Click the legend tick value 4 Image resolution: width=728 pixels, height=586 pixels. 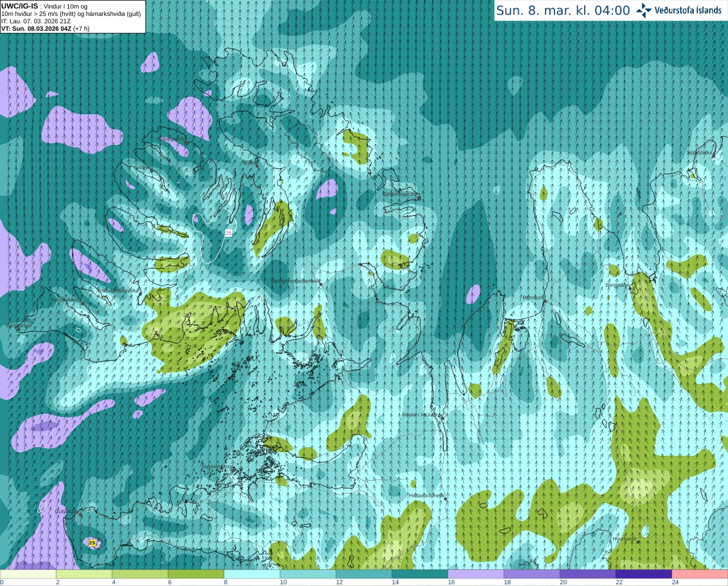tap(114, 582)
